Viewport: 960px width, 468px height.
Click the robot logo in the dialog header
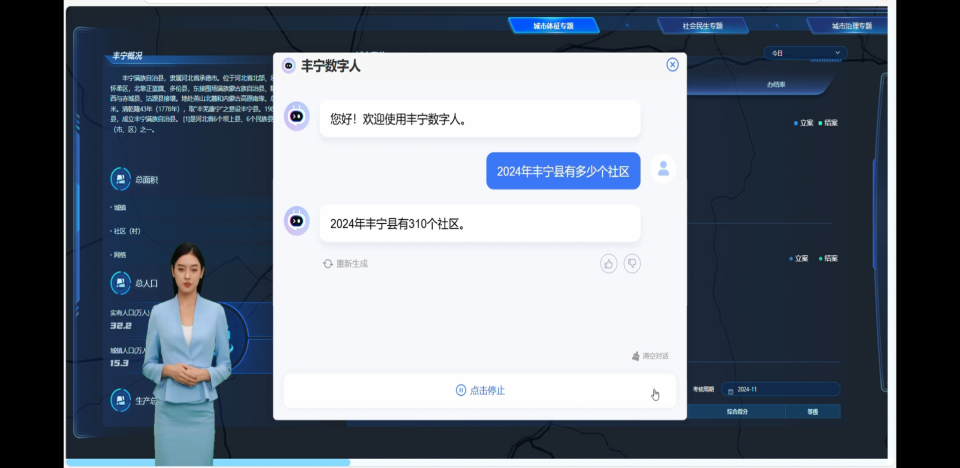(x=289, y=66)
